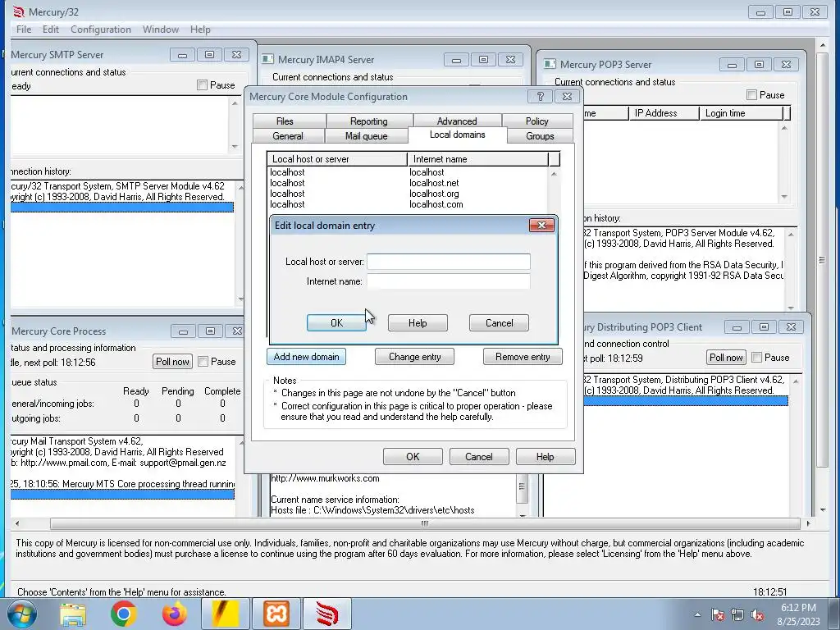Maximize Distributing POP3 Client window
Viewport: 840px width, 630px height.
pos(764,326)
